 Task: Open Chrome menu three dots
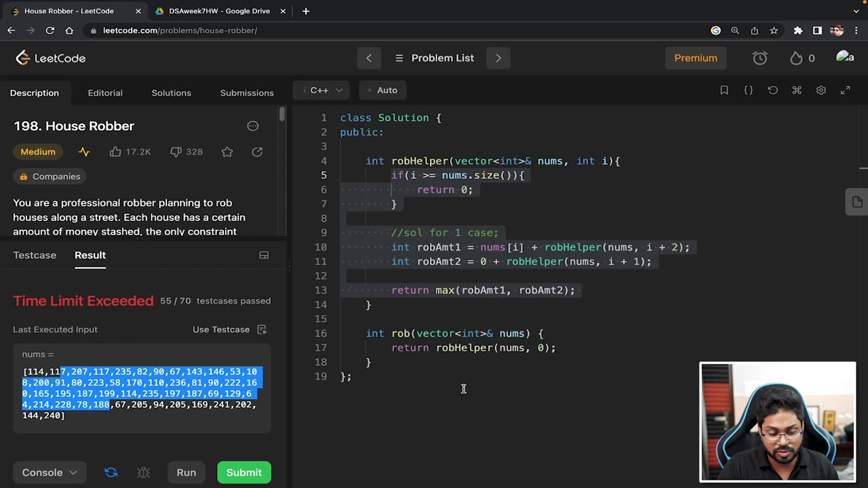[856, 30]
